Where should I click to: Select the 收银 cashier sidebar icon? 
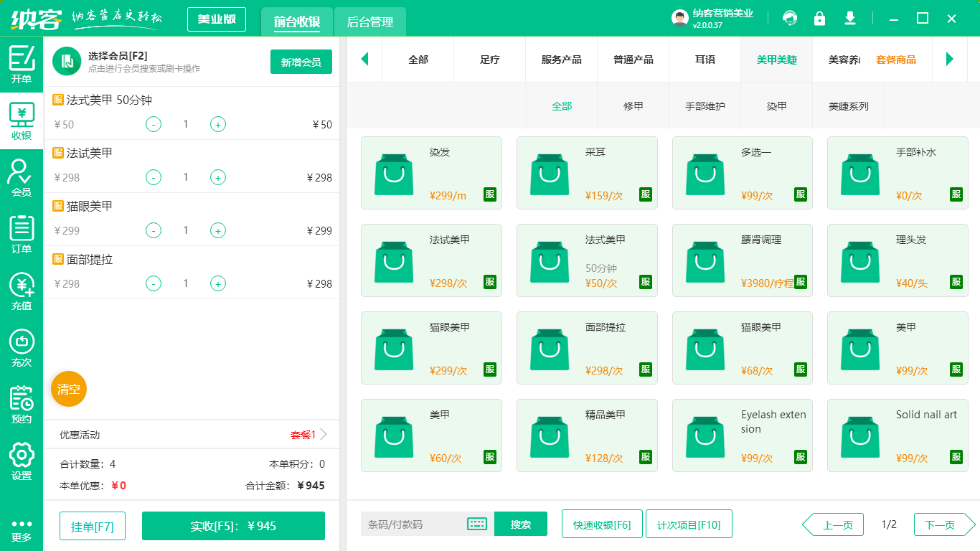tap(22, 121)
